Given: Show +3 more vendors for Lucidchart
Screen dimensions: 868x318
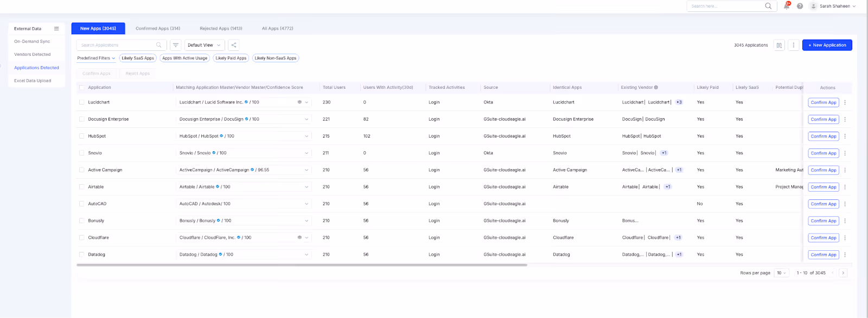Looking at the screenshot, I should (679, 102).
